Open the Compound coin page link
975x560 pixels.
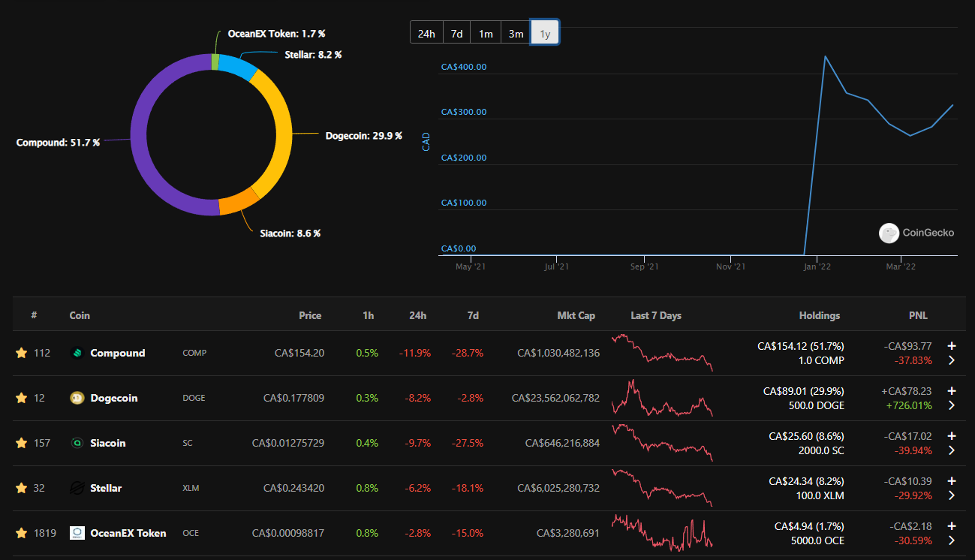click(118, 353)
